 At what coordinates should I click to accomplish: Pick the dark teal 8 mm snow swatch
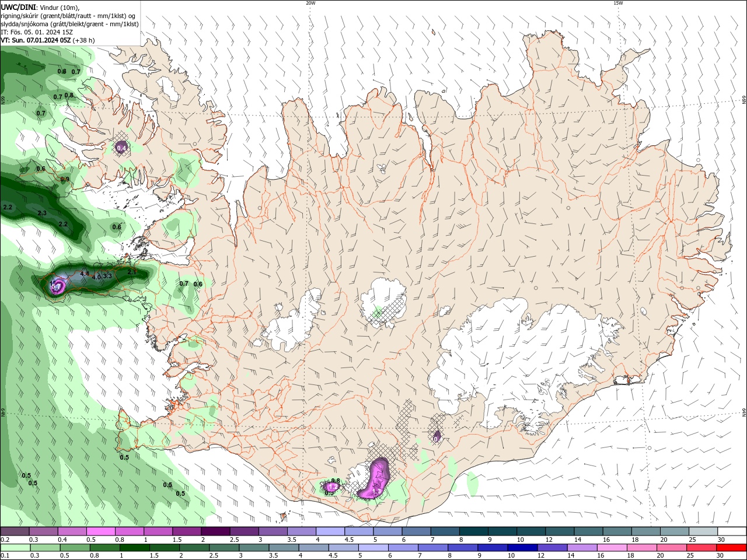click(x=474, y=531)
